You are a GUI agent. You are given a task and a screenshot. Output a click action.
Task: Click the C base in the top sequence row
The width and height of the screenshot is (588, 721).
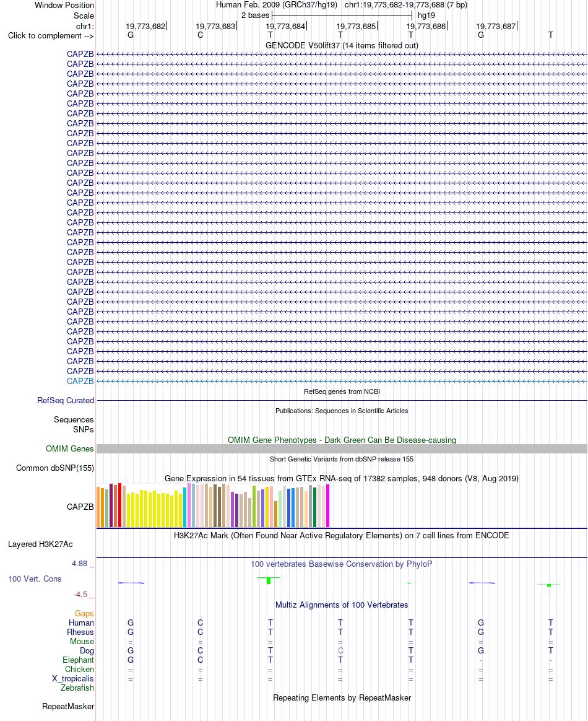[201, 35]
